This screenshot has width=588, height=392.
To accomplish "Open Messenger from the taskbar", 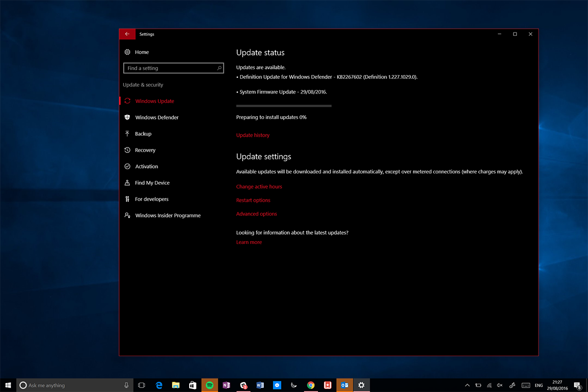I will tap(277, 385).
